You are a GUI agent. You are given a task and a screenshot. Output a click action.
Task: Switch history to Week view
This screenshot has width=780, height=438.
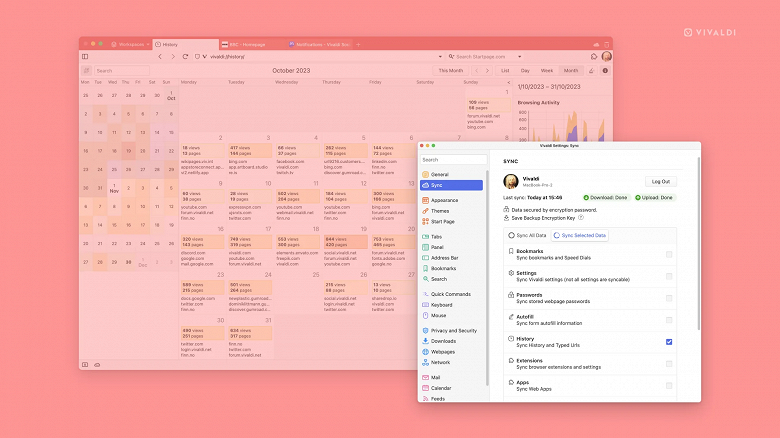(547, 71)
